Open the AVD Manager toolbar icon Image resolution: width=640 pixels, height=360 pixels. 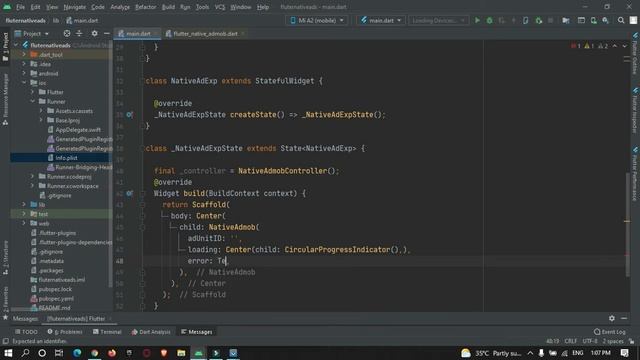coord(593,20)
